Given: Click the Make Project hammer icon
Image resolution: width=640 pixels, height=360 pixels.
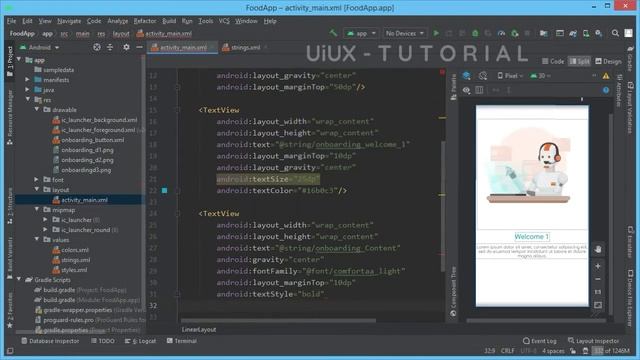Looking at the screenshot, I should pos(333,33).
